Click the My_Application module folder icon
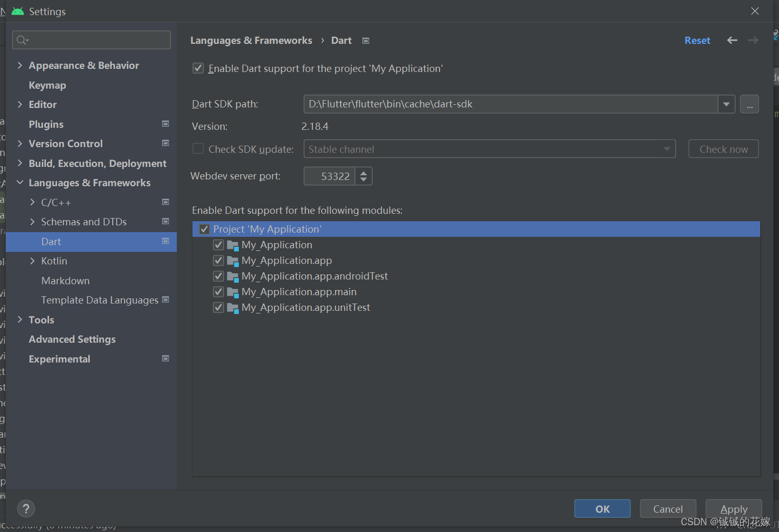The width and height of the screenshot is (779, 532). pyautogui.click(x=233, y=245)
